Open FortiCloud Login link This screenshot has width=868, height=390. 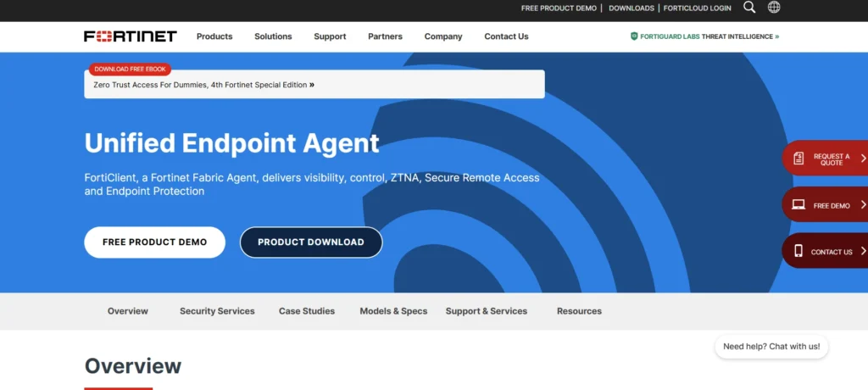[x=697, y=8]
